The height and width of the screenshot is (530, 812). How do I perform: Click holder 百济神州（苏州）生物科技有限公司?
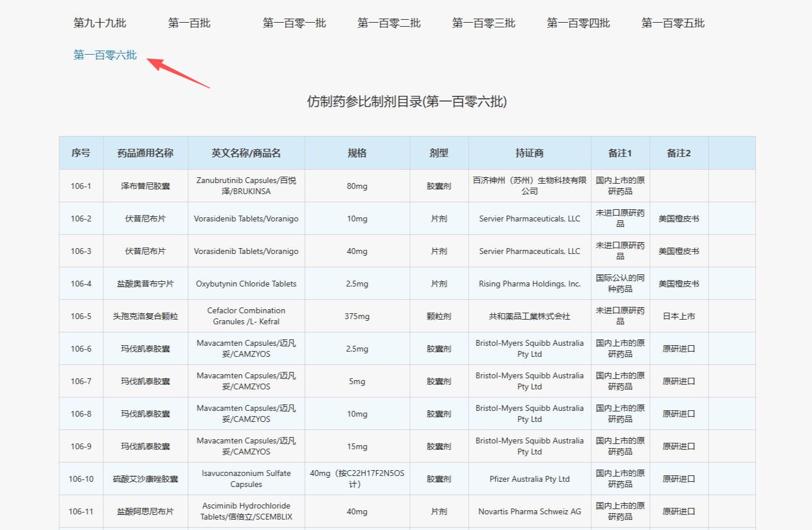pos(530,186)
